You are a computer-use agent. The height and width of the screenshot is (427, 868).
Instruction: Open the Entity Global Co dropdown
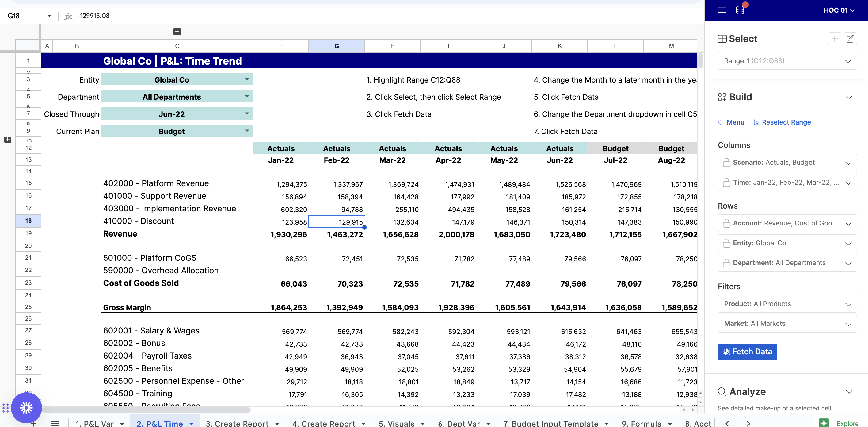tap(247, 79)
